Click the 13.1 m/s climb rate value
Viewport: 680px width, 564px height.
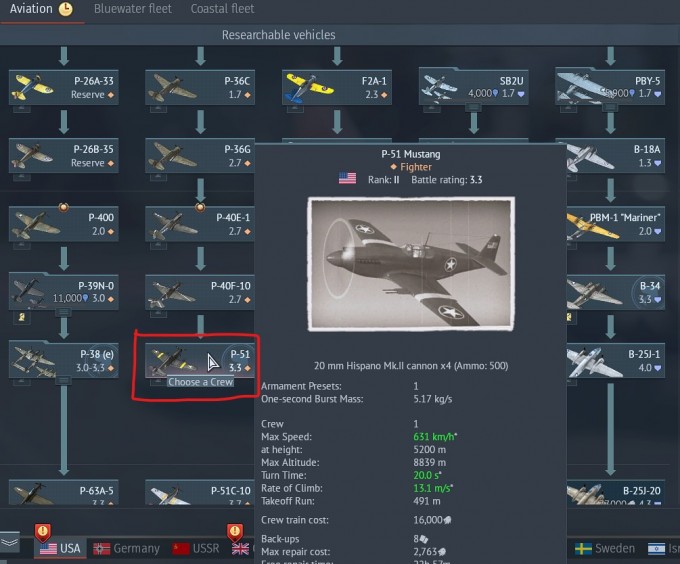pyautogui.click(x=433, y=489)
